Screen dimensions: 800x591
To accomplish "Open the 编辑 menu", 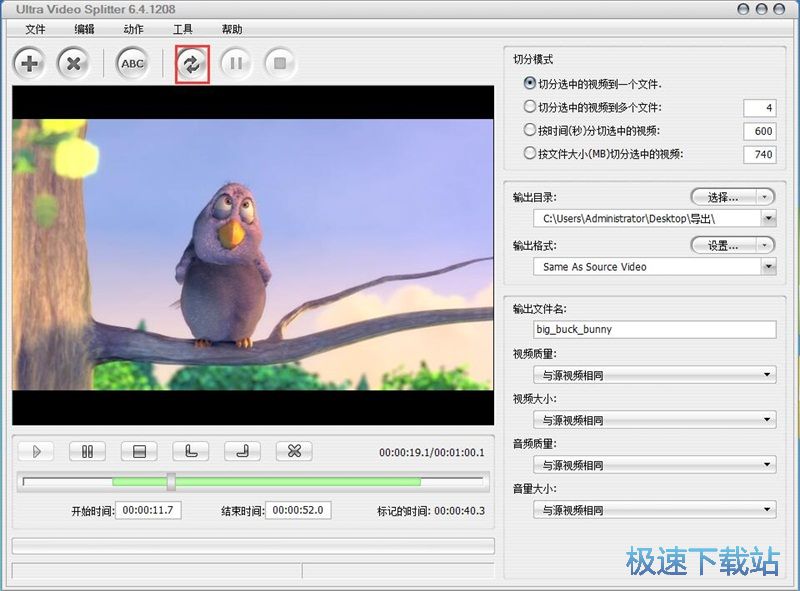I will [x=84, y=30].
